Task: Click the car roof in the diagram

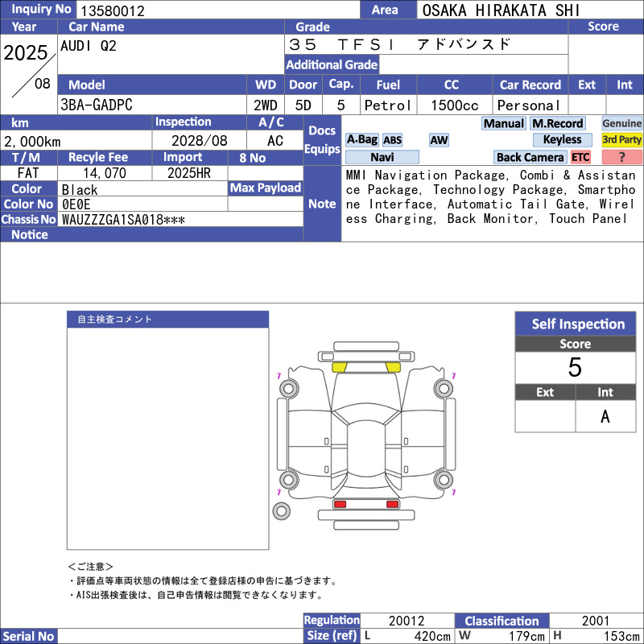Action: click(x=366, y=447)
